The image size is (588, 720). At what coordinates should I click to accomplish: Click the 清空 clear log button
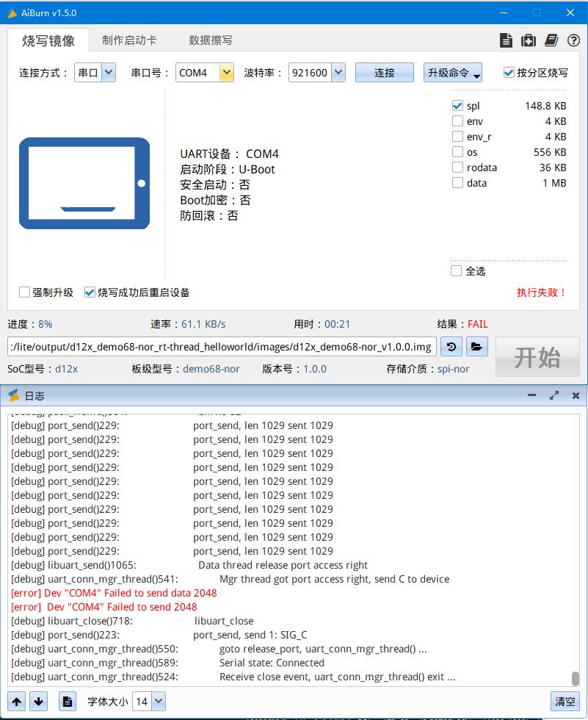coord(565,702)
